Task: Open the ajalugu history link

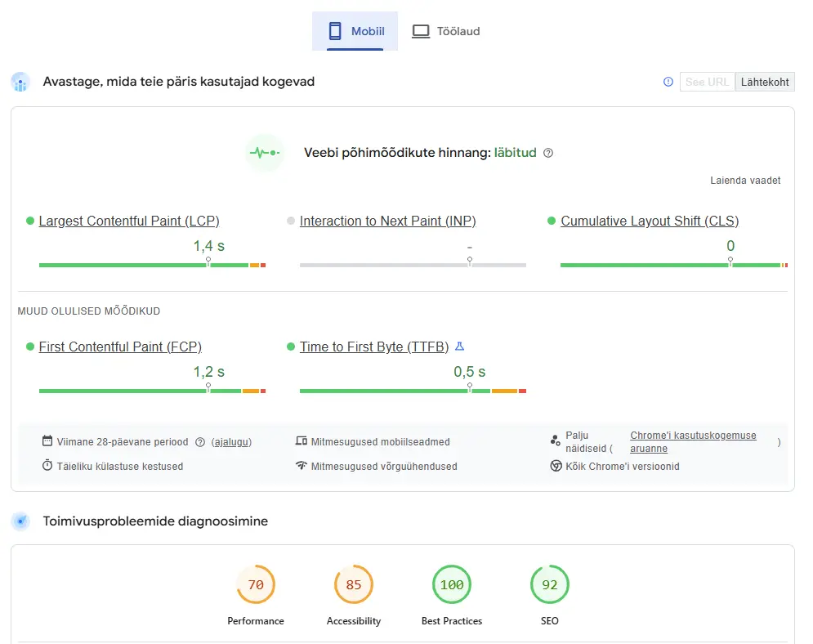Action: [231, 442]
